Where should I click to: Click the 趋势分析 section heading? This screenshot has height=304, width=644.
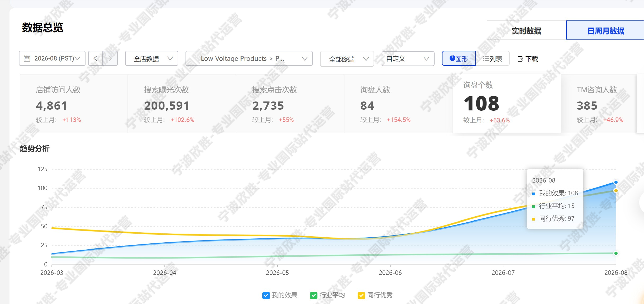pos(35,149)
